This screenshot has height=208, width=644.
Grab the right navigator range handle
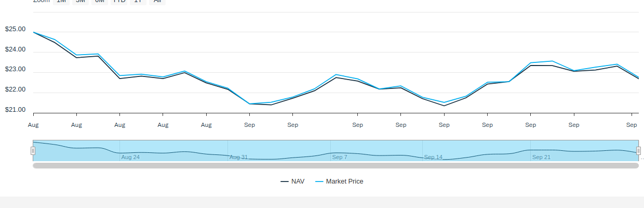pos(638,151)
